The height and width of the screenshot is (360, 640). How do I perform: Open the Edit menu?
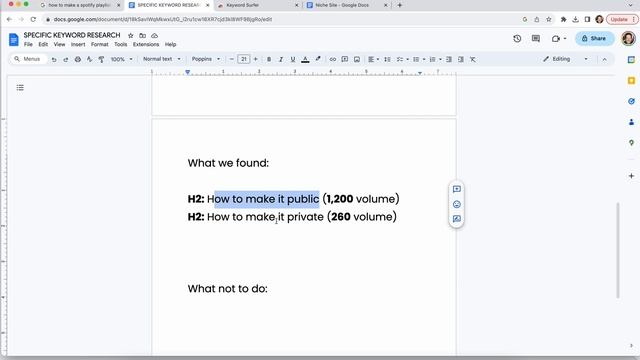[43, 44]
